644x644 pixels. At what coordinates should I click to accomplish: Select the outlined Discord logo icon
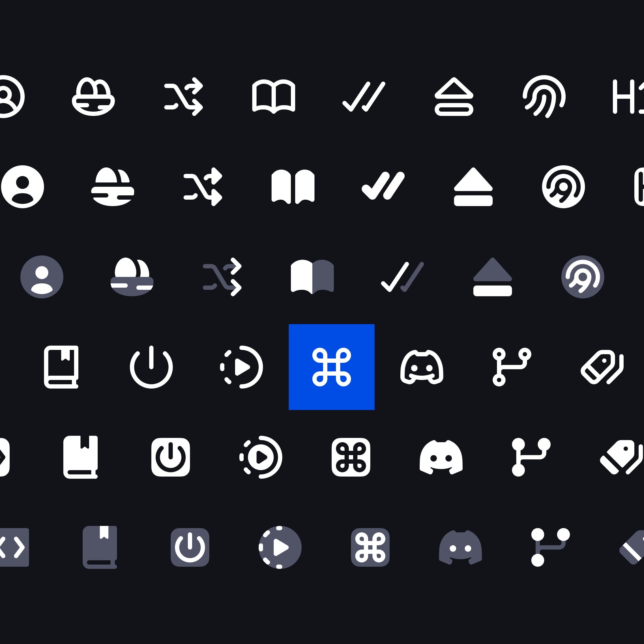[x=422, y=367]
